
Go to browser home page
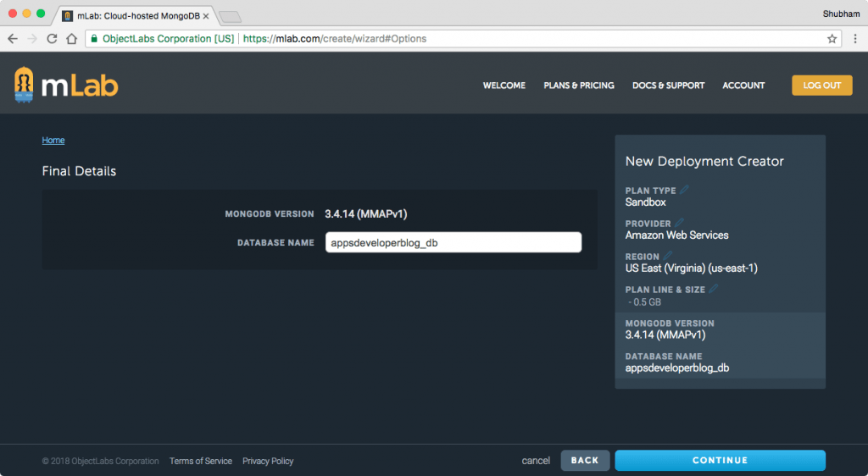tap(72, 38)
